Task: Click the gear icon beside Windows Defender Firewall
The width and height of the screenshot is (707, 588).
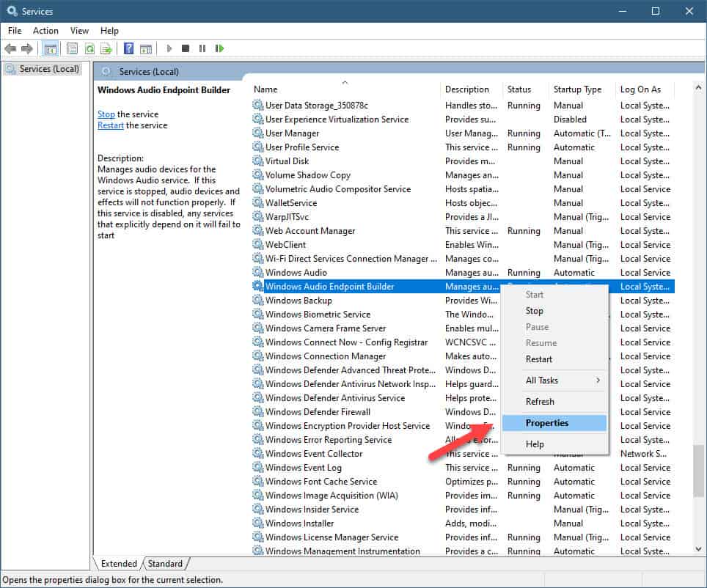Action: [258, 412]
